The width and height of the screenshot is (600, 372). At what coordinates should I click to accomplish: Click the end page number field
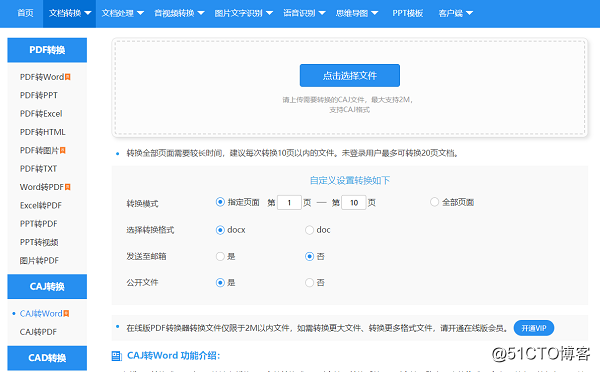pos(354,202)
